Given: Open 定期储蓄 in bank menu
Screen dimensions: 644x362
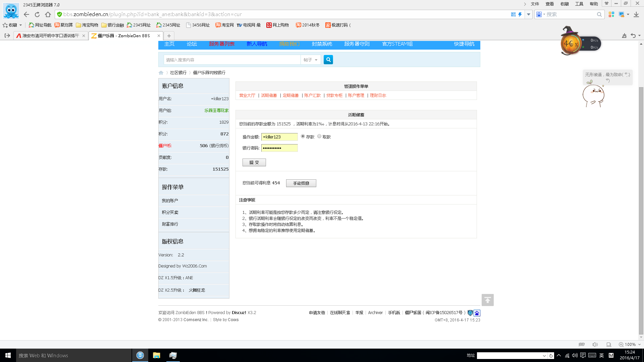Looking at the screenshot, I should pos(290,96).
